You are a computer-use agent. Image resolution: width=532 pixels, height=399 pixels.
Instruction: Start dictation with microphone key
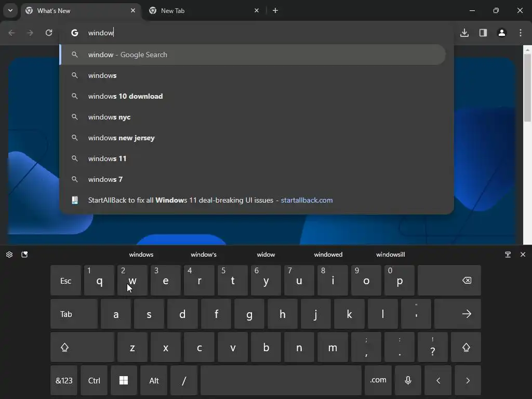click(x=408, y=380)
